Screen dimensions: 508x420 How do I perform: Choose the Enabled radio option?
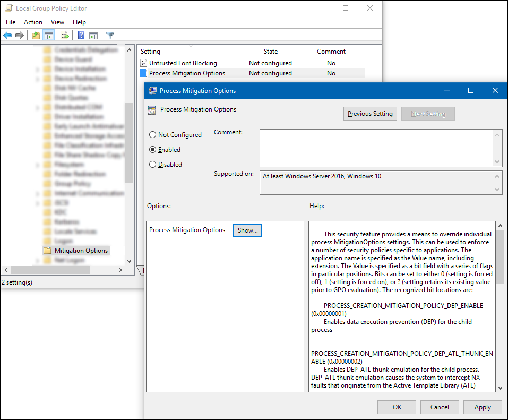153,150
